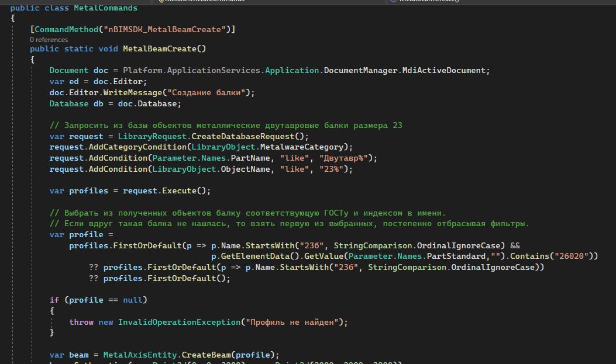Image resolution: width=616 pixels, height=364 pixels.
Task: Click profile in the "var profile =" line
Action: (86, 234)
